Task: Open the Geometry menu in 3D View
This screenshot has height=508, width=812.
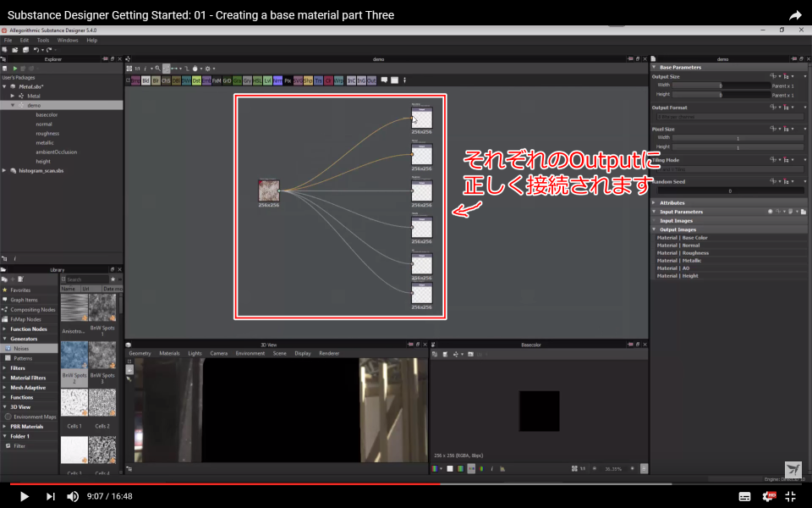Action: [x=140, y=353]
